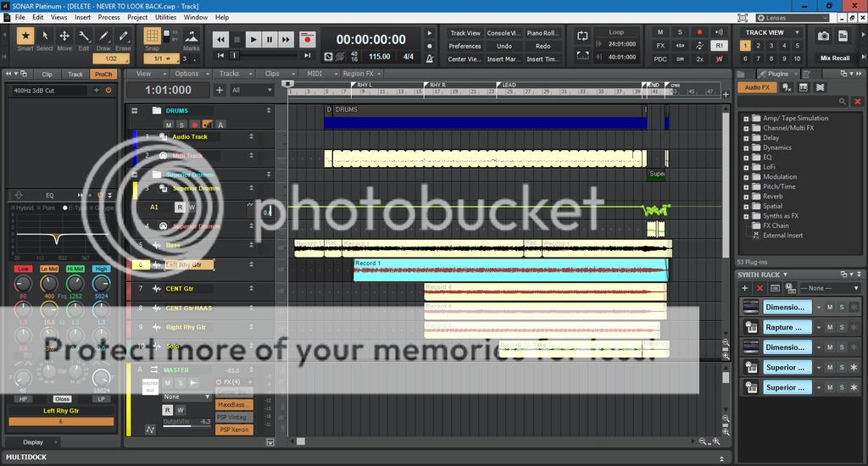Click the Play button
868x466 pixels.
click(253, 39)
